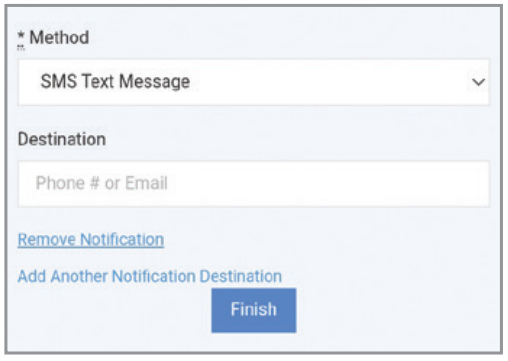Click the word 'Notification' in the Remove link
Screen dimensions: 508x361
(x=122, y=240)
